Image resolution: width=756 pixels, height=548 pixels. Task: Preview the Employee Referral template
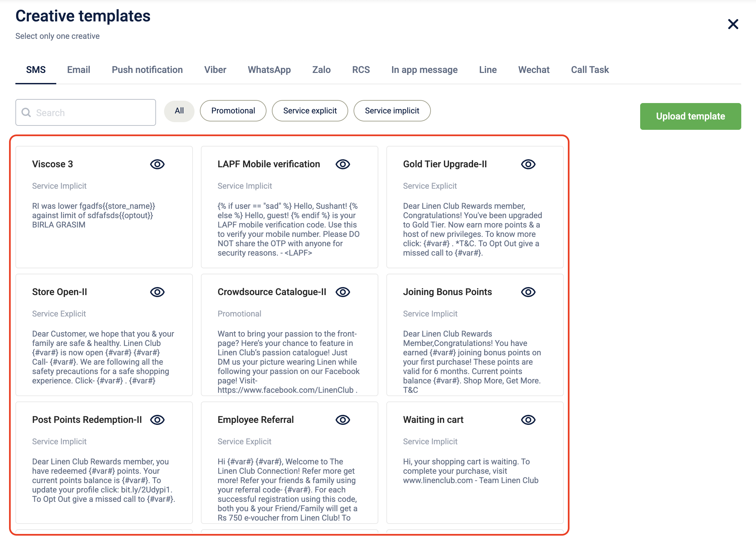point(343,420)
